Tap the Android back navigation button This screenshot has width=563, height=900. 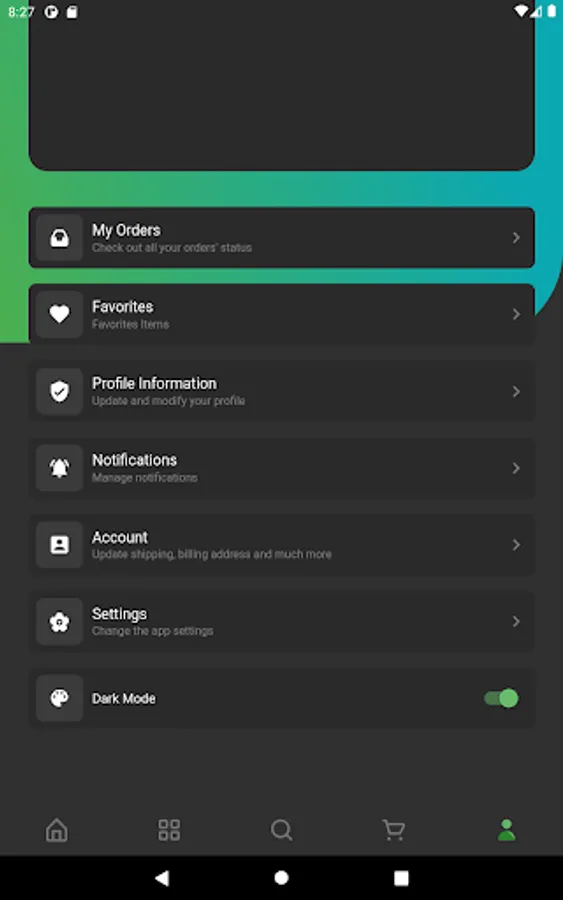tap(162, 878)
